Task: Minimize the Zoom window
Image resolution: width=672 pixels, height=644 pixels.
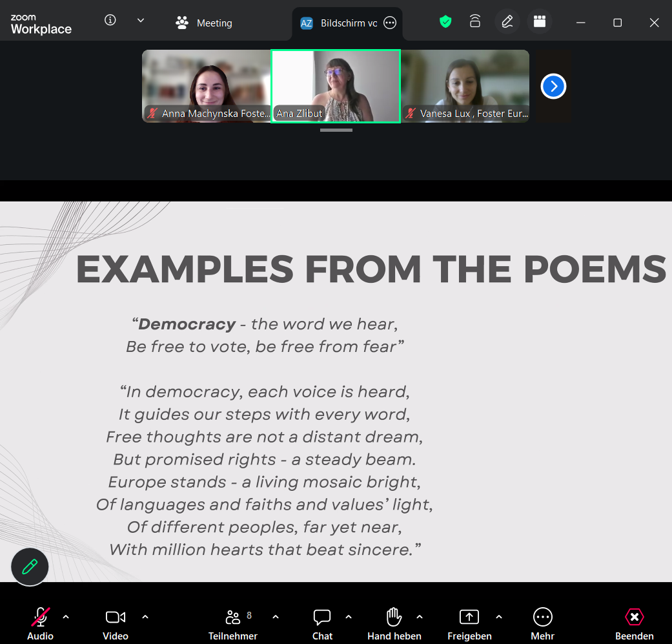Action: pos(581,23)
